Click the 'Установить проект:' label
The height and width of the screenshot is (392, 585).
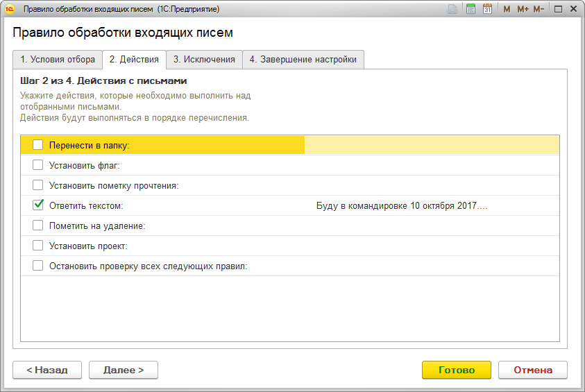[x=88, y=246]
